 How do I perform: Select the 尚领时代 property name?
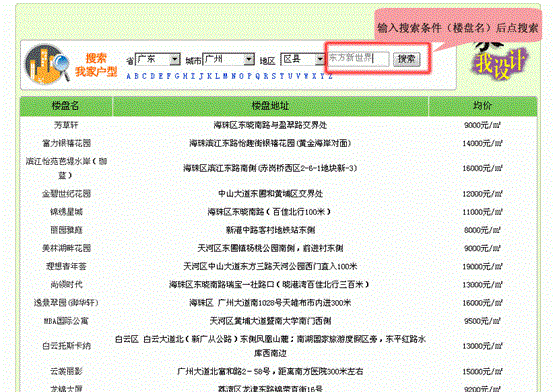[66, 284]
